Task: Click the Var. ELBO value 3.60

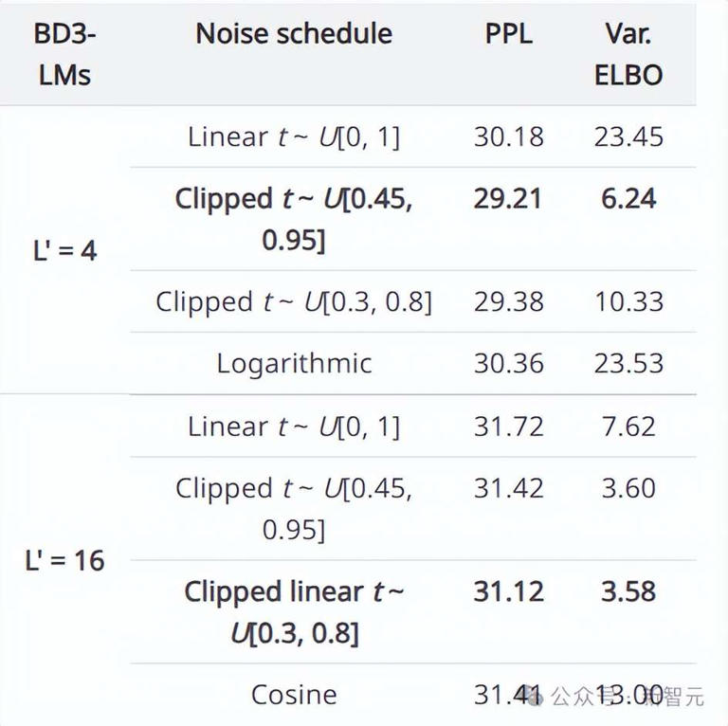Action: click(x=628, y=488)
